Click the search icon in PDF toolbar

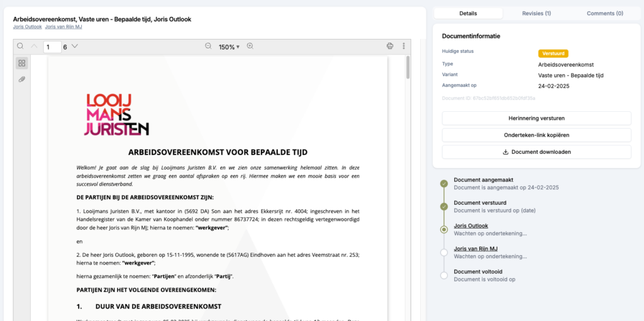point(20,46)
